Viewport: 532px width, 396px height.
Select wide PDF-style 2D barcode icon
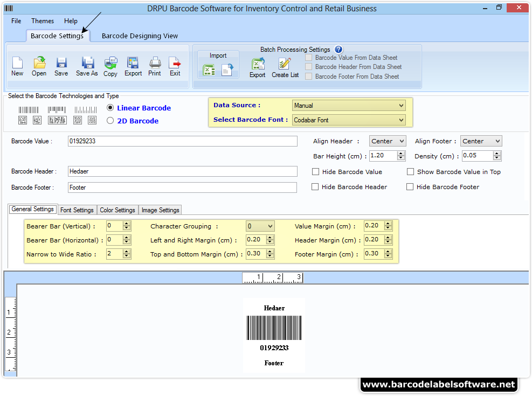click(x=57, y=120)
